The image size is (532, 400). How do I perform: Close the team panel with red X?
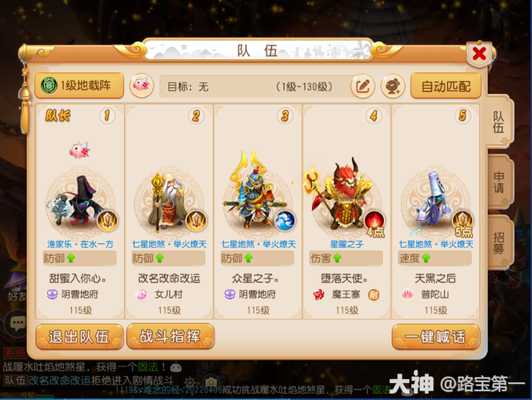click(x=478, y=54)
